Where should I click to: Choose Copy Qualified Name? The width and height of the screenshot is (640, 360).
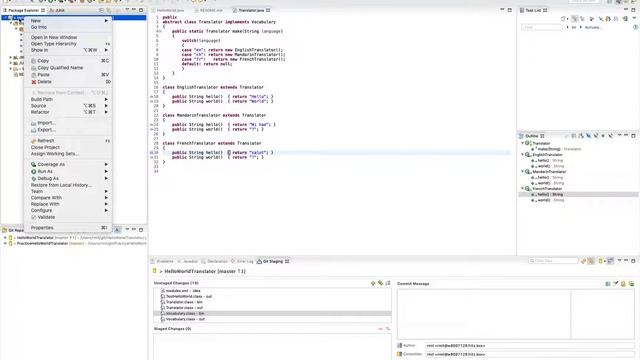click(68, 68)
